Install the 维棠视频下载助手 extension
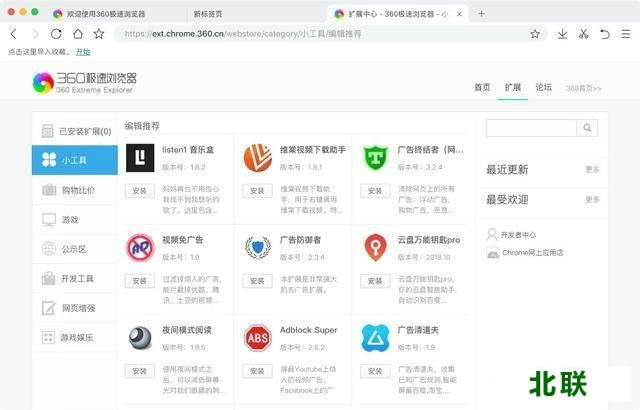The image size is (640, 410). point(257,191)
